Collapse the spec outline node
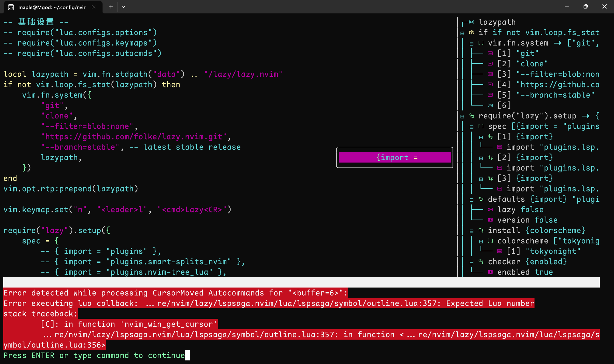 472,126
